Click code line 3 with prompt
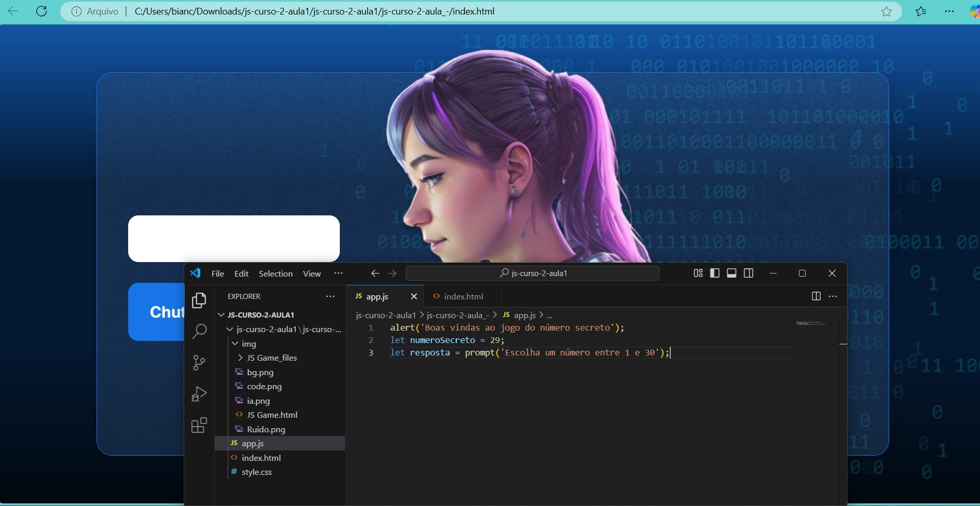The width and height of the screenshot is (980, 506). tap(530, 352)
